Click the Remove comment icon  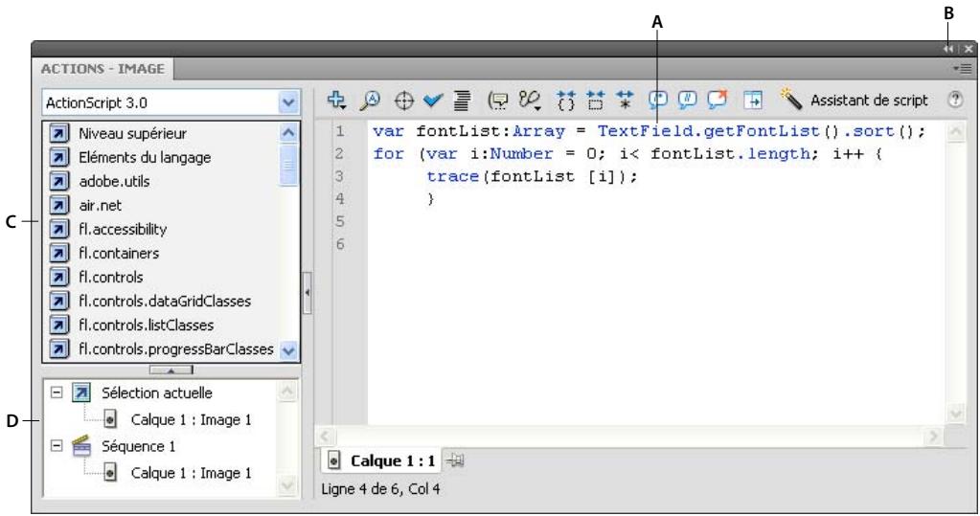(x=718, y=100)
